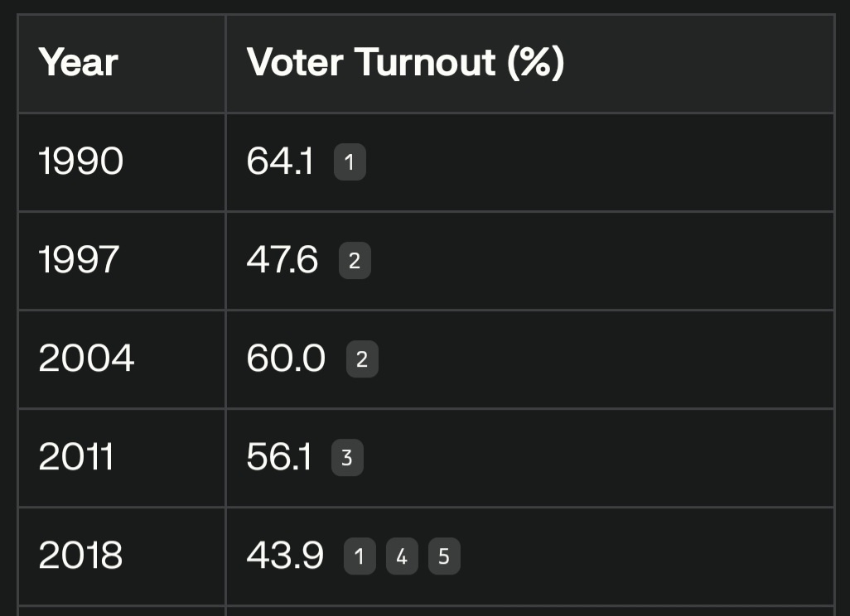Click the 43.9 turnout value
This screenshot has width=850, height=616.
click(x=285, y=556)
